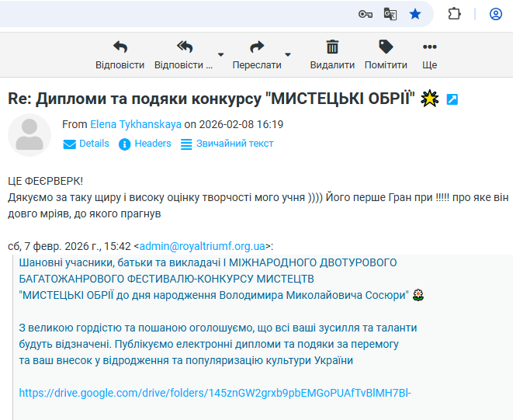Open the Переслати forward options dropdown

point(288,55)
